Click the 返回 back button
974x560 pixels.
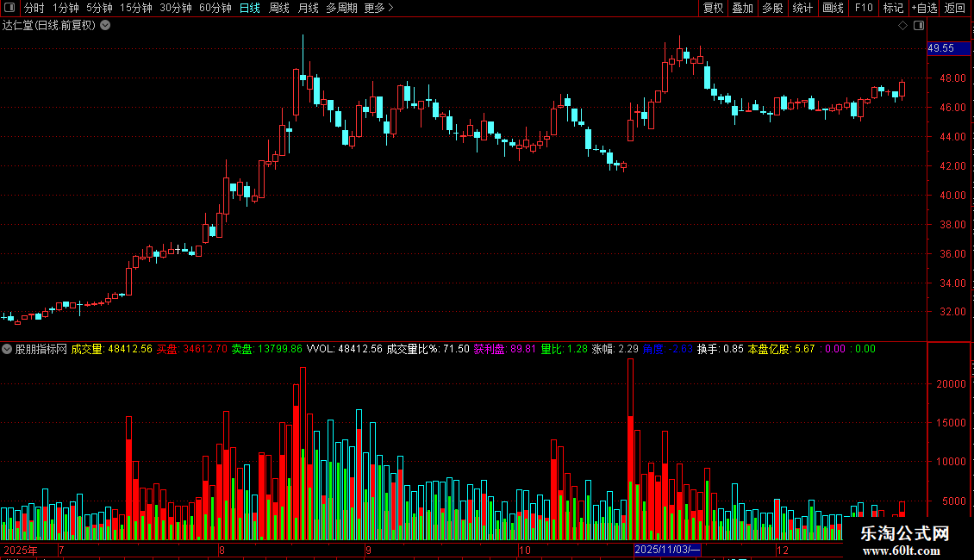point(955,8)
